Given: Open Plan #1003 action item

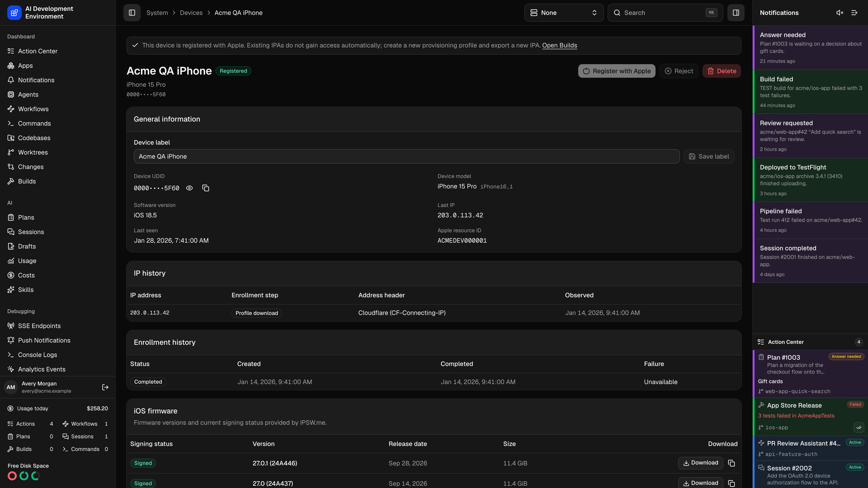Looking at the screenshot, I should click(810, 374).
